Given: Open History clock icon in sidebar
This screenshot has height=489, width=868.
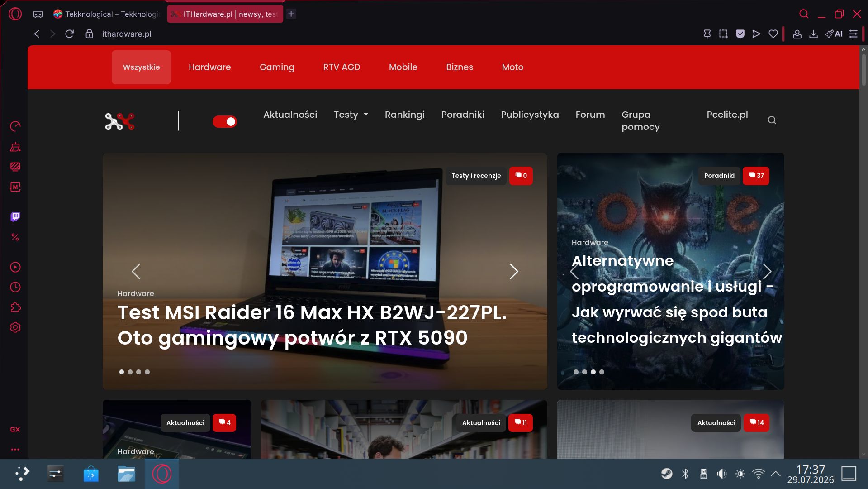Looking at the screenshot, I should click(15, 287).
